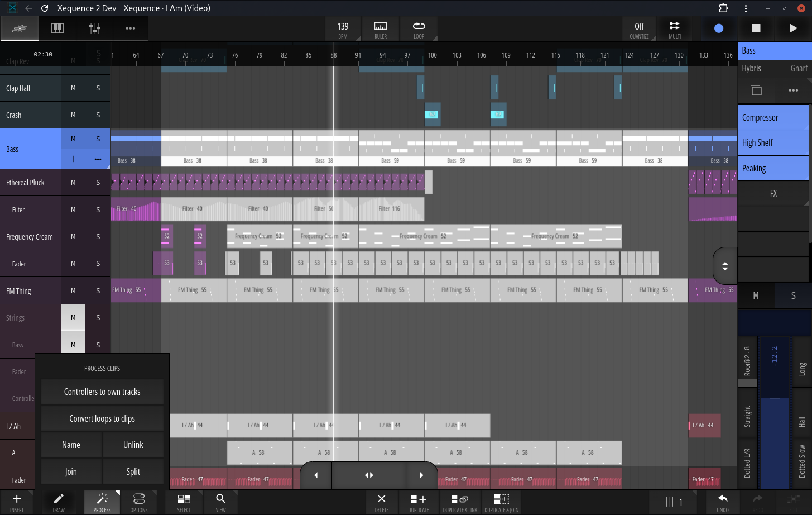This screenshot has width=812, height=515.
Task: Undo the last action
Action: click(x=723, y=502)
